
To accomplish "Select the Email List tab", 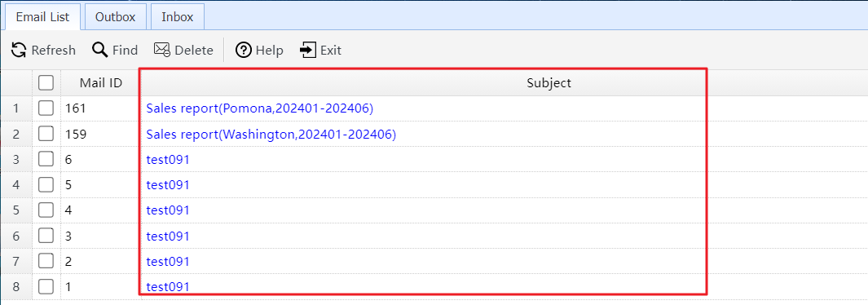I will 42,16.
